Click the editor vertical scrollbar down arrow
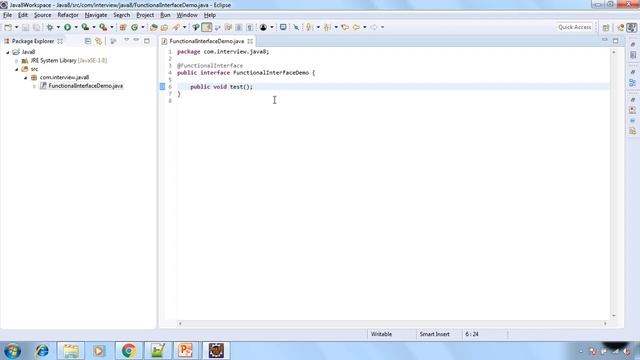Screen dimensions: 640x360 click(613, 316)
